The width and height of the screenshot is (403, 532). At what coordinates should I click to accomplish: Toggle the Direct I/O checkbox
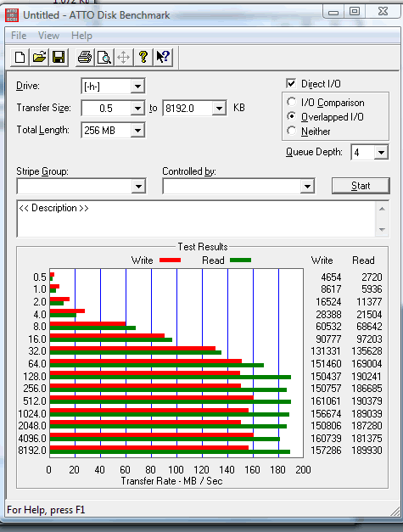coord(291,83)
